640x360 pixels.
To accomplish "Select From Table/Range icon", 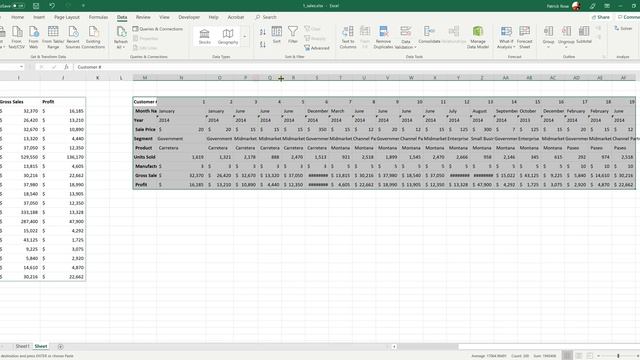I will click(53, 37).
